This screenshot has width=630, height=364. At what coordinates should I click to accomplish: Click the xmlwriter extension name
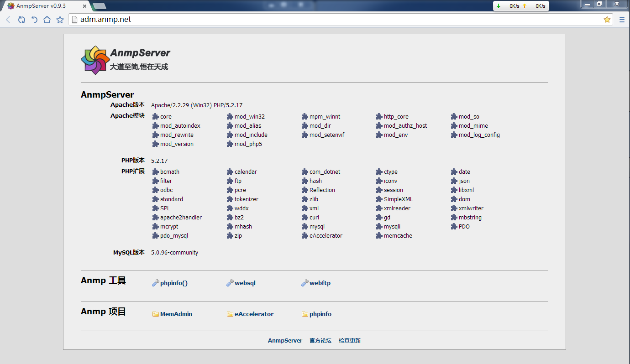(x=471, y=208)
